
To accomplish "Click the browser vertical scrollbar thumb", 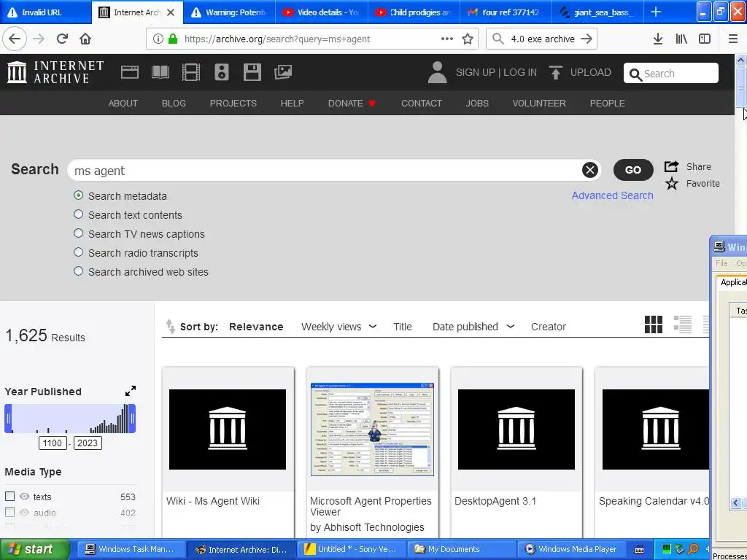I will click(740, 87).
